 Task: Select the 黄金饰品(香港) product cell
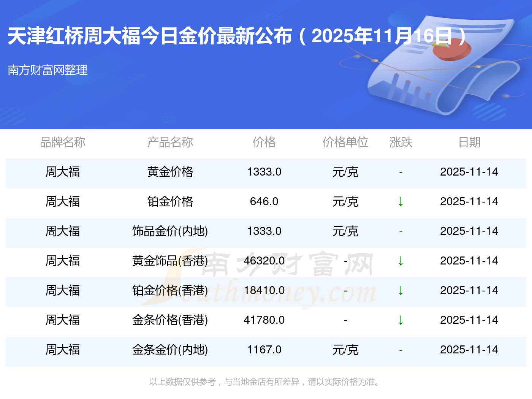(170, 261)
